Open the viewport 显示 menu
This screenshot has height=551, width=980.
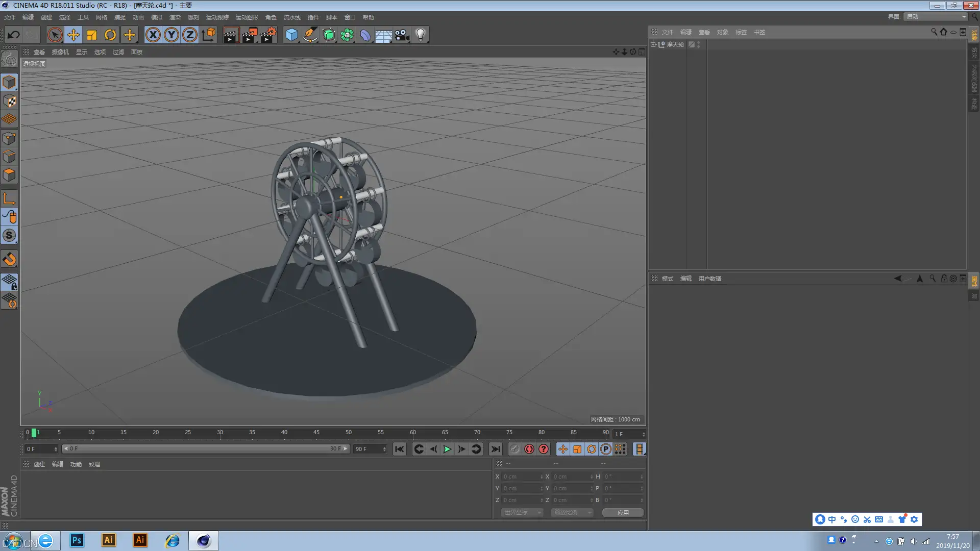(x=82, y=52)
